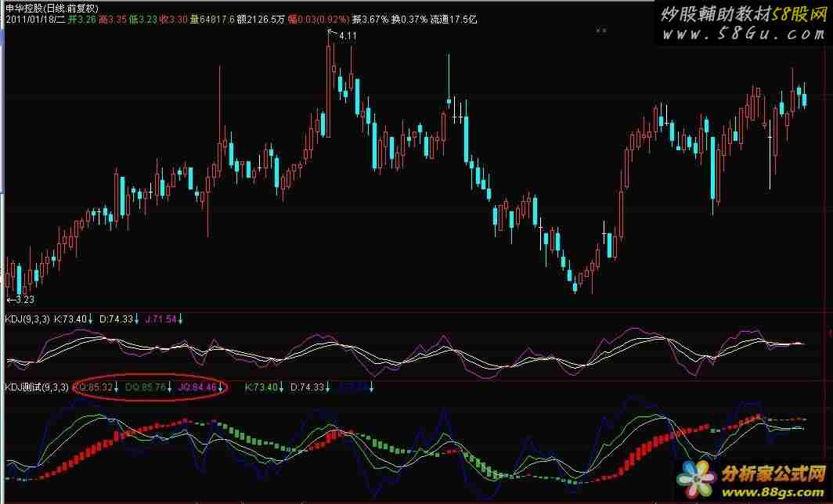
Task: Click the 3.23 lowest price label
Action: (x=24, y=300)
